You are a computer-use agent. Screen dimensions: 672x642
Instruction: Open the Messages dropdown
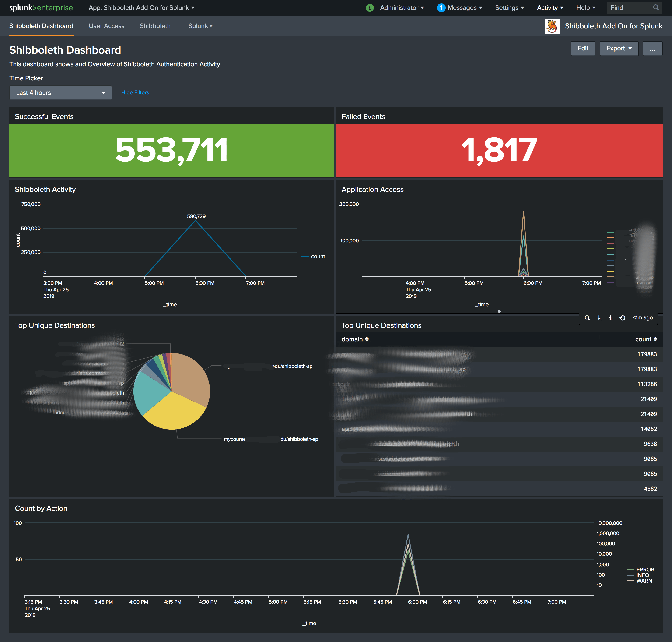(465, 7)
